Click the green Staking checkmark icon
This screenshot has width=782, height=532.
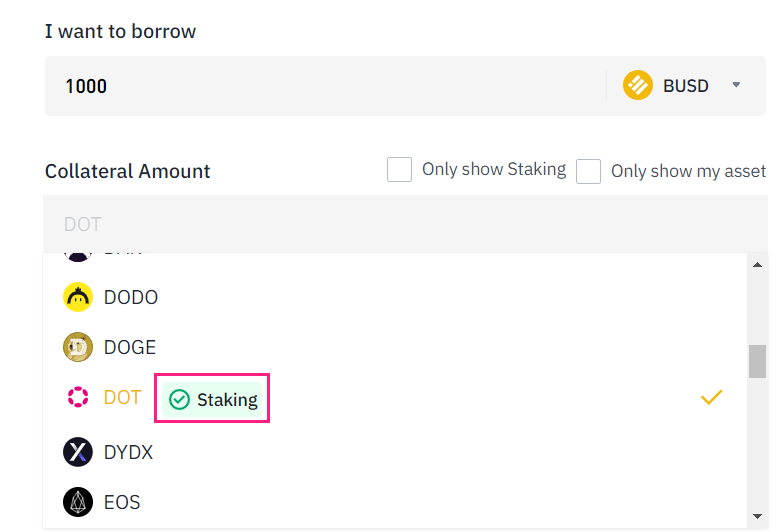(x=180, y=400)
